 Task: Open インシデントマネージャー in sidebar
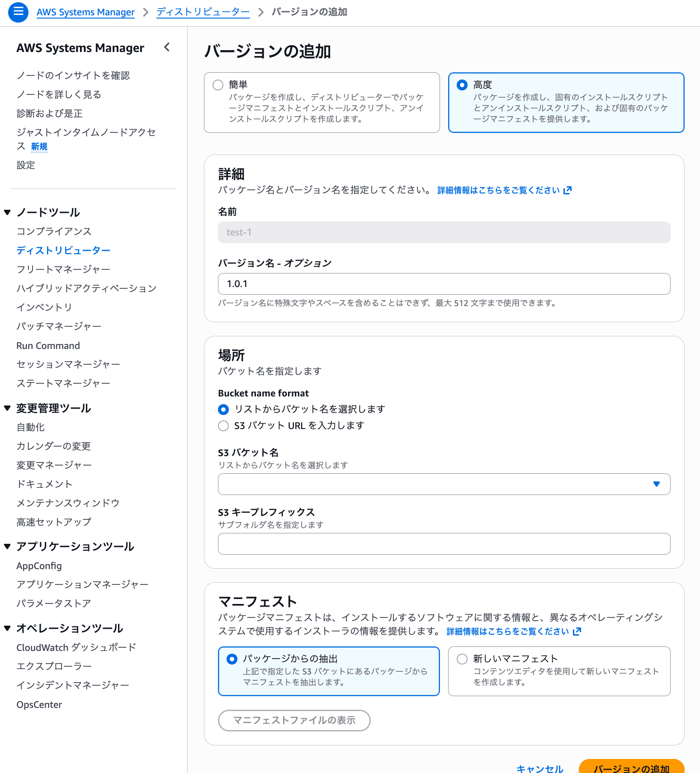point(73,685)
